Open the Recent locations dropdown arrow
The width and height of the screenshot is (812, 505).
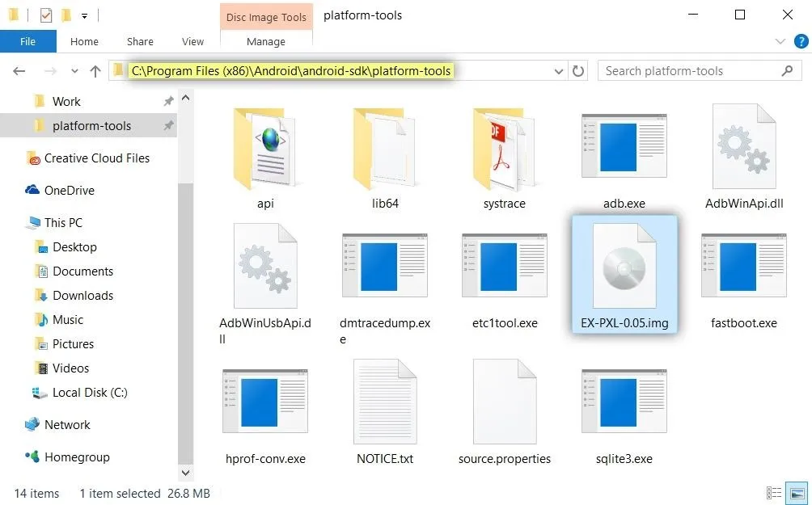[x=74, y=71]
